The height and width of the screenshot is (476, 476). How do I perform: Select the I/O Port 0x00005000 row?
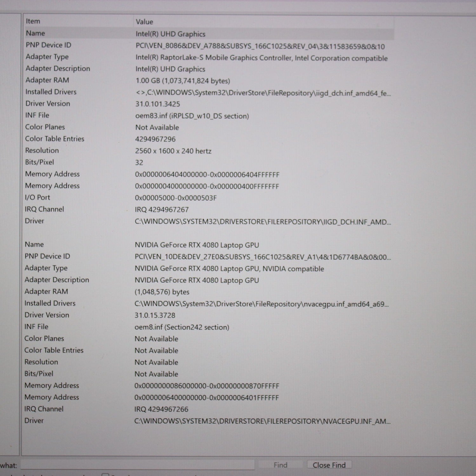(175, 198)
